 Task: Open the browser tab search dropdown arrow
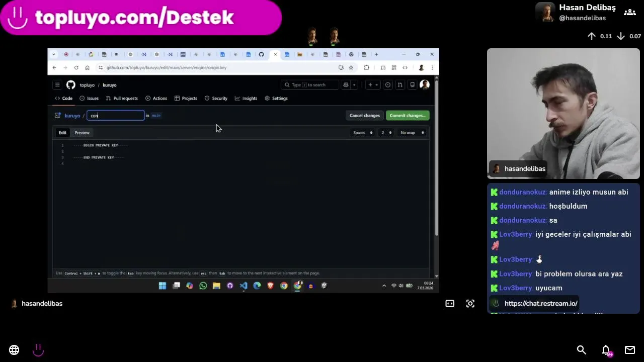tap(54, 54)
